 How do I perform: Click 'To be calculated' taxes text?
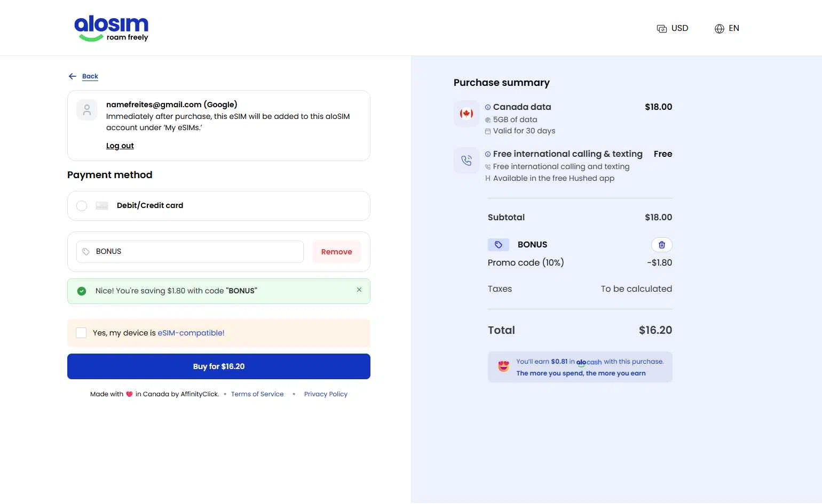636,289
